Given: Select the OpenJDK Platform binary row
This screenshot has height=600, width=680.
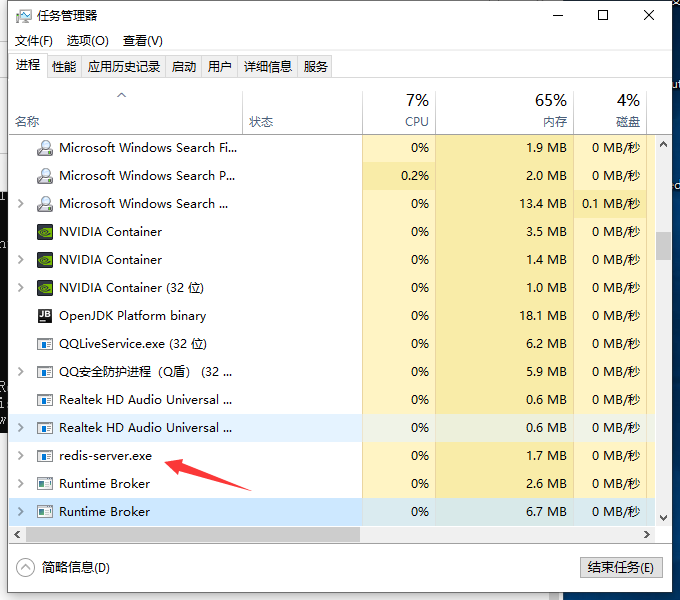Looking at the screenshot, I should (332, 316).
